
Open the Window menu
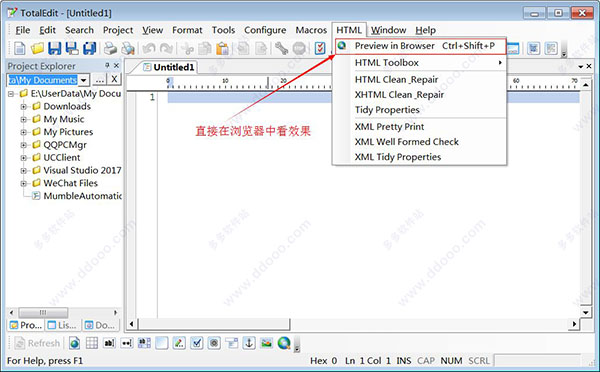click(x=388, y=30)
